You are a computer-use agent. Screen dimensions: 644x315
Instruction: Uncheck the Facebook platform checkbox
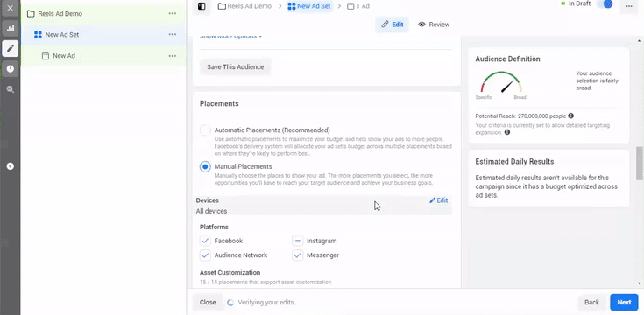tap(205, 241)
